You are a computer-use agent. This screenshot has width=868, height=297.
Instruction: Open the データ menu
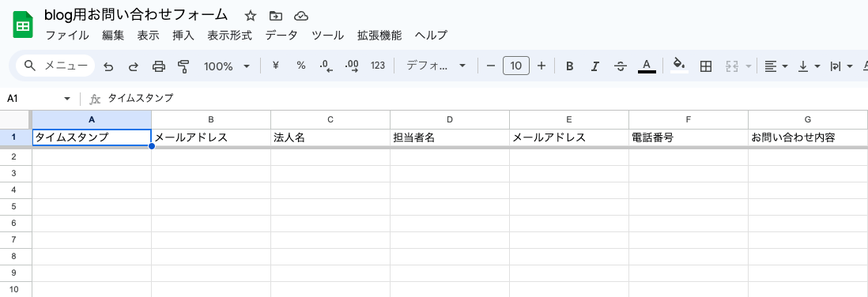281,36
